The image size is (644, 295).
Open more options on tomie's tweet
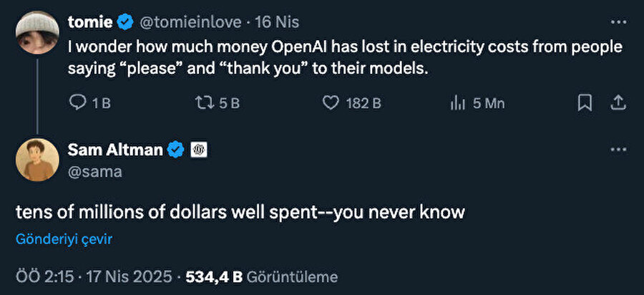click(617, 23)
